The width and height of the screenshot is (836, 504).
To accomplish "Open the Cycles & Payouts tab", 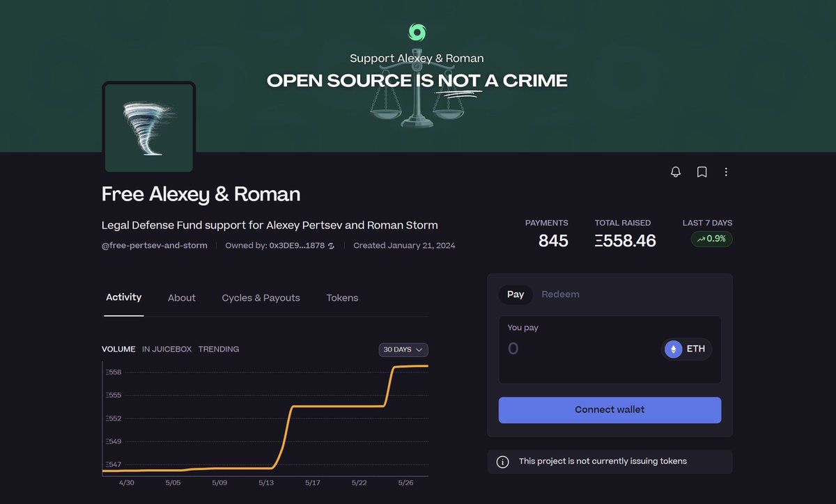I will coord(261,298).
